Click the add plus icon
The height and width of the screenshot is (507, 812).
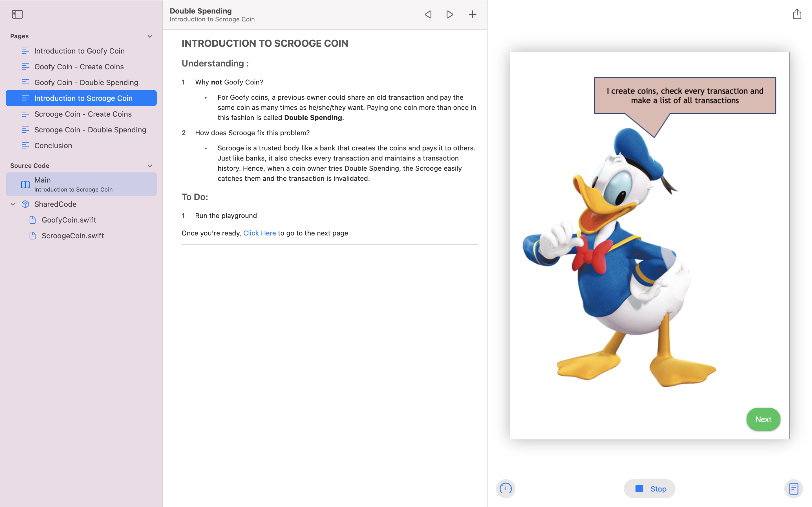pos(472,14)
